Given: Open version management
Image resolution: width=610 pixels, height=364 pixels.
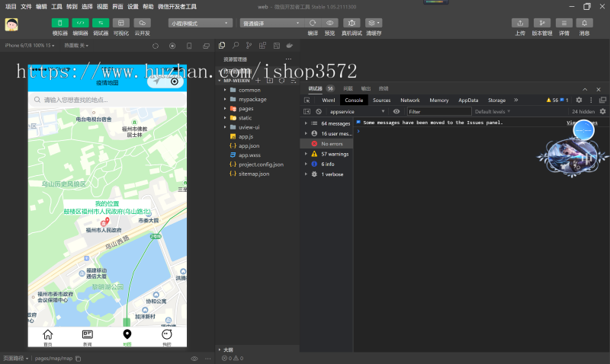Looking at the screenshot, I should pyautogui.click(x=542, y=23).
